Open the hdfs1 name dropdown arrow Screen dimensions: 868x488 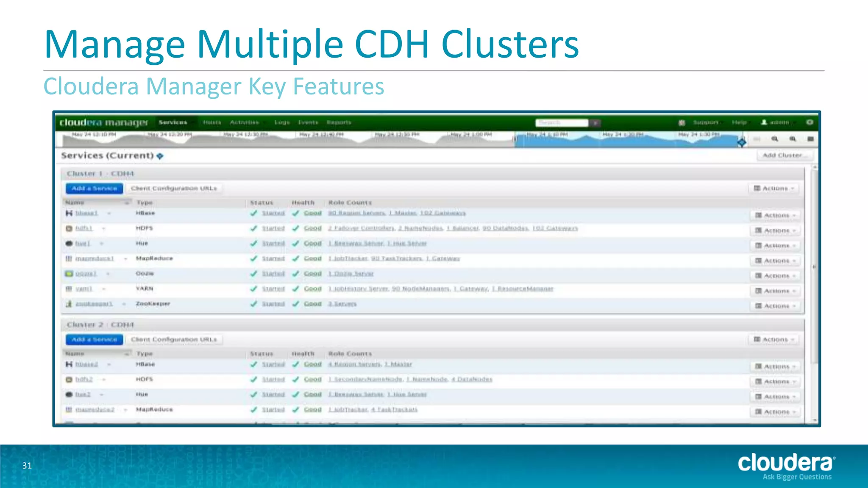103,228
